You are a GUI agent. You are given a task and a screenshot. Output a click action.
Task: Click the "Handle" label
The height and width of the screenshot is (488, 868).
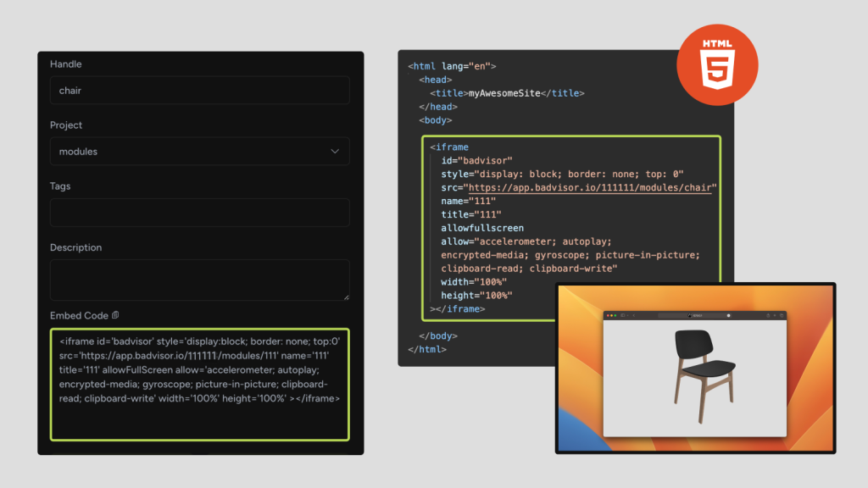(66, 64)
